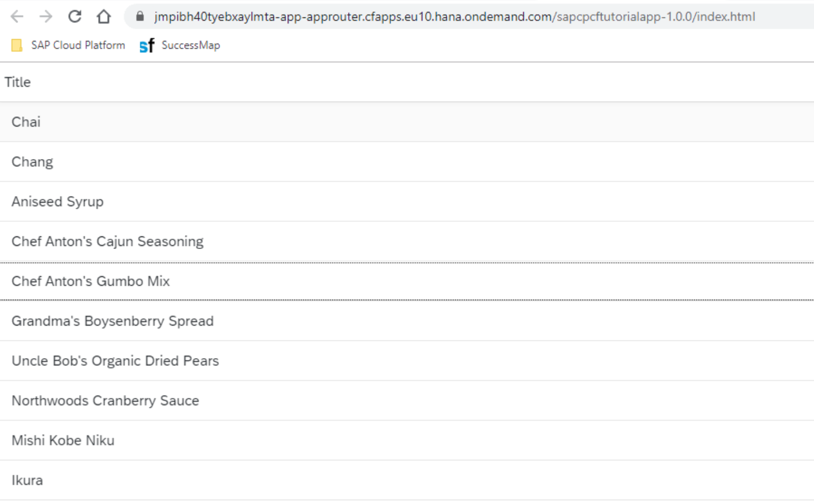Click the SuccessMap sf logo icon
Image resolution: width=814 pixels, height=504 pixels.
pyautogui.click(x=147, y=46)
